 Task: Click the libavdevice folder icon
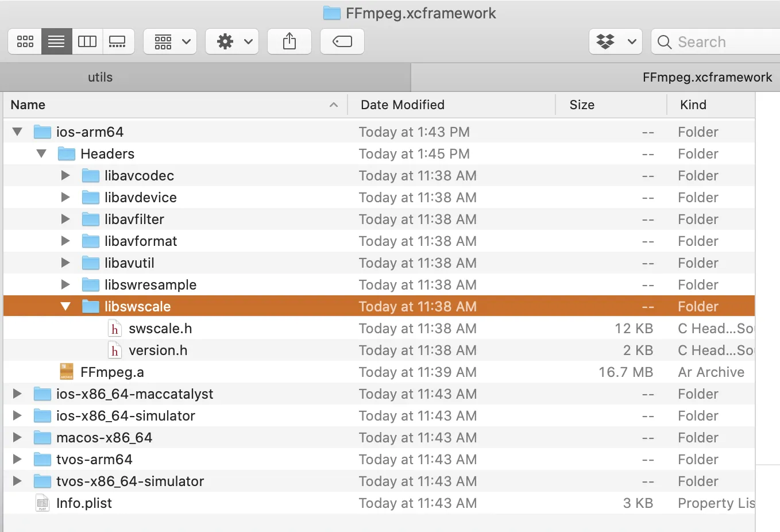91,198
